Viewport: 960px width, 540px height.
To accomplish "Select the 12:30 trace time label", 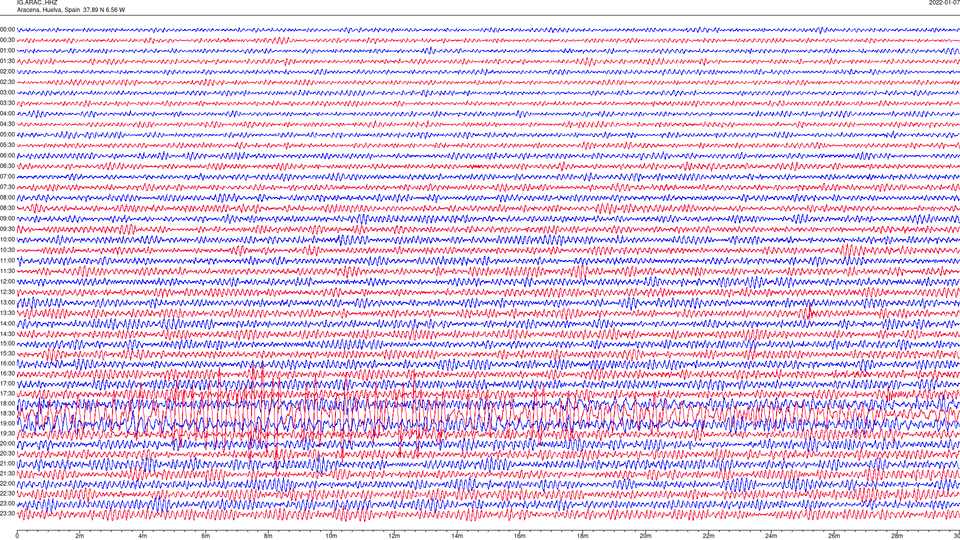I will click(8, 292).
